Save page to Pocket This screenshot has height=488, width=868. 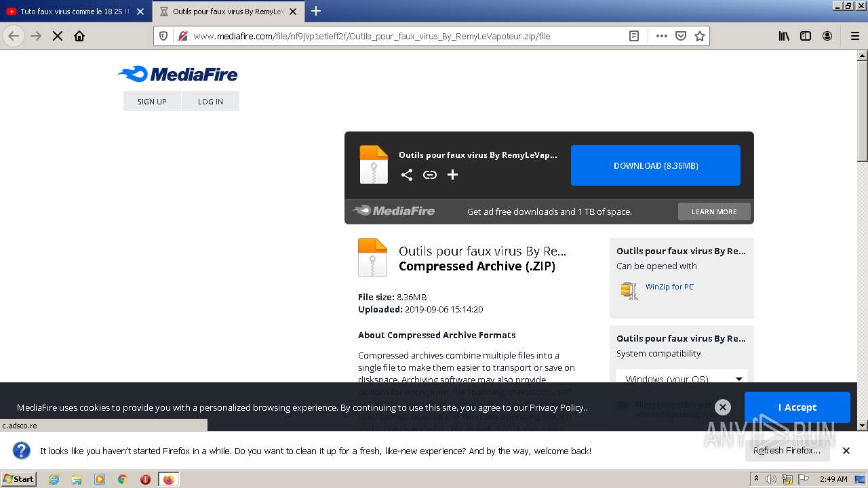coord(681,36)
